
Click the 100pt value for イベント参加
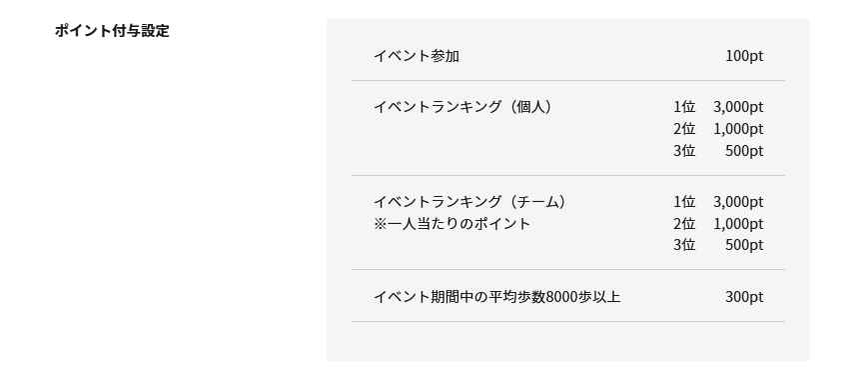(744, 56)
